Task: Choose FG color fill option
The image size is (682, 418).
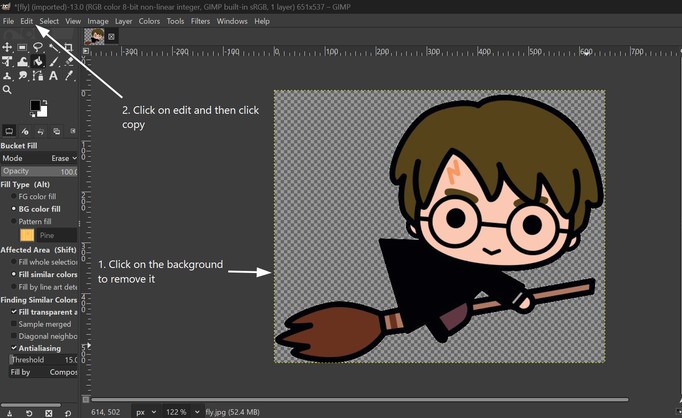Action: coord(34,197)
